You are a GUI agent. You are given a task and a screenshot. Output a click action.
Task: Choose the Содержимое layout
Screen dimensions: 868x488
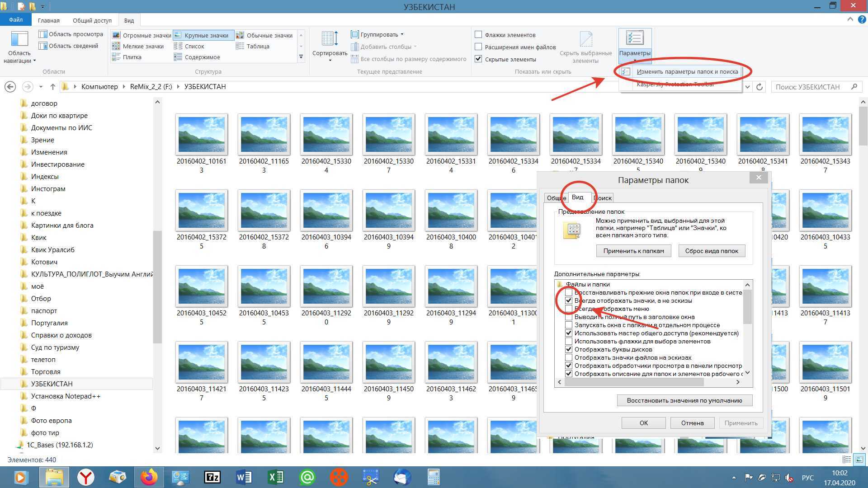coord(197,57)
